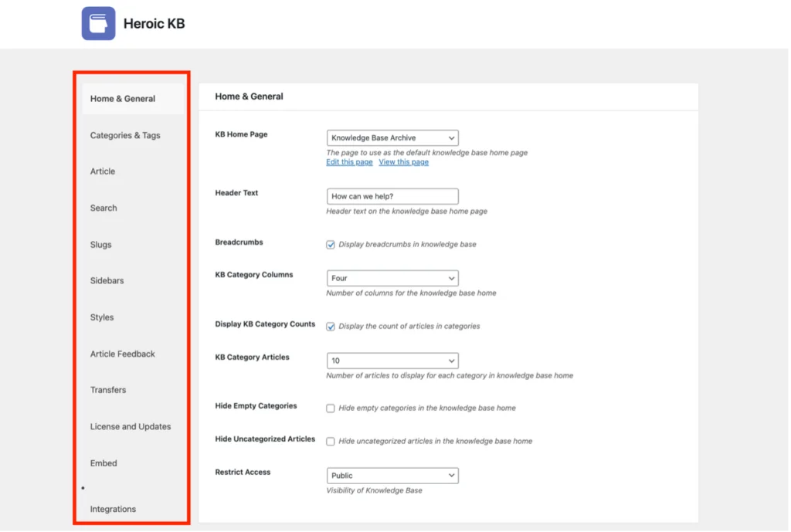Focus the Header Text input field
The image size is (791, 532).
pyautogui.click(x=392, y=196)
